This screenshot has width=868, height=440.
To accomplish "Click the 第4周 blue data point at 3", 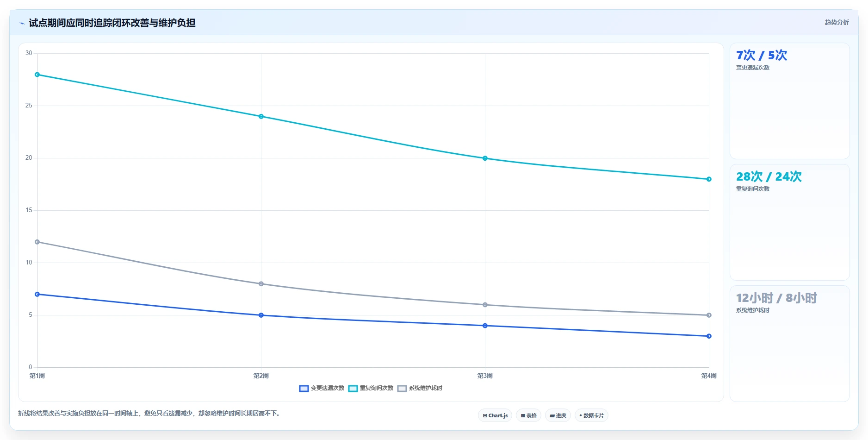I will [709, 336].
